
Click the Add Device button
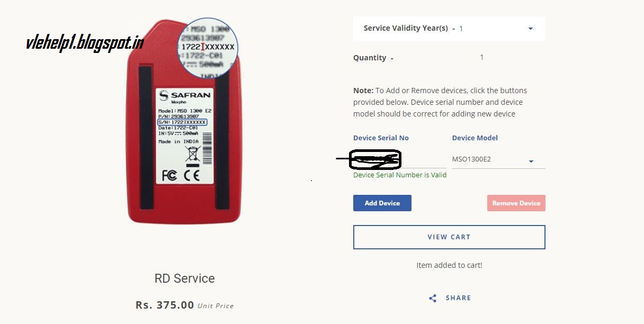tap(382, 203)
